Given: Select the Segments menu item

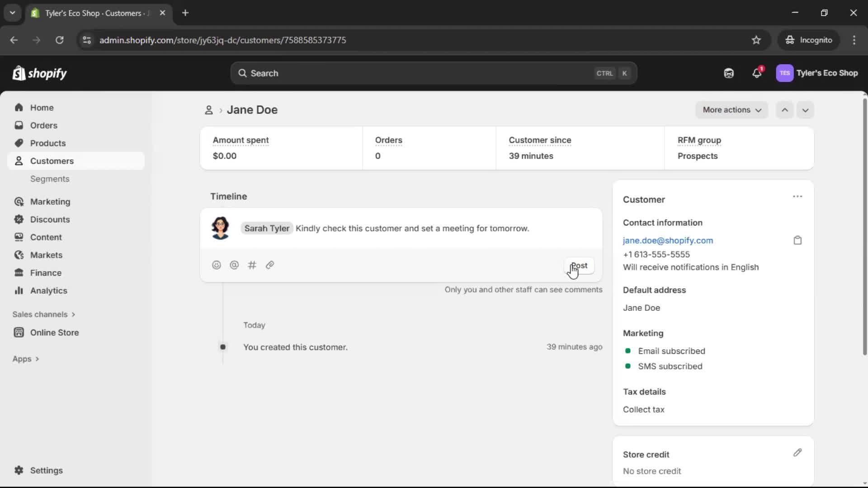Looking at the screenshot, I should pyautogui.click(x=50, y=179).
